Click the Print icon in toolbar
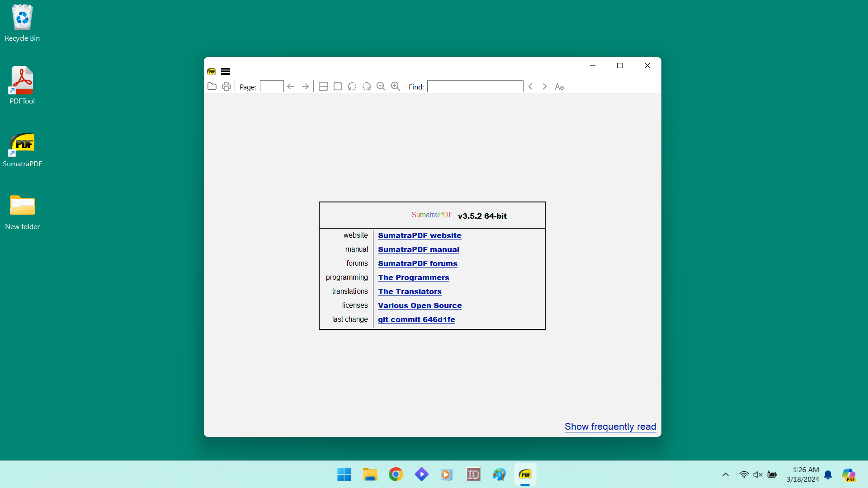This screenshot has width=868, height=488. click(226, 86)
